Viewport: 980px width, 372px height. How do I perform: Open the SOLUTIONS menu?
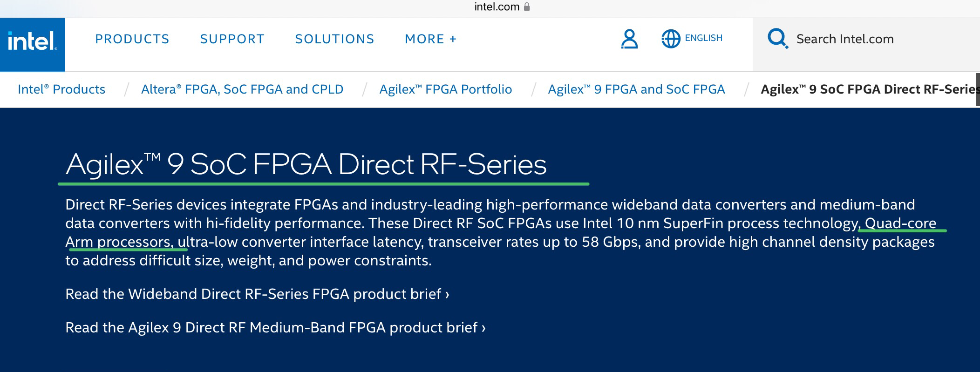[335, 39]
